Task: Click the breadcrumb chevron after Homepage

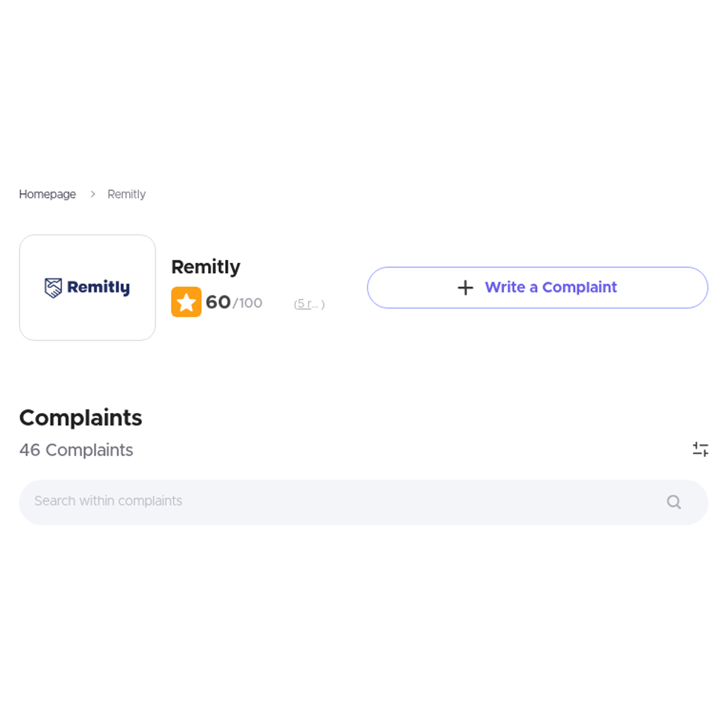Action: point(92,194)
